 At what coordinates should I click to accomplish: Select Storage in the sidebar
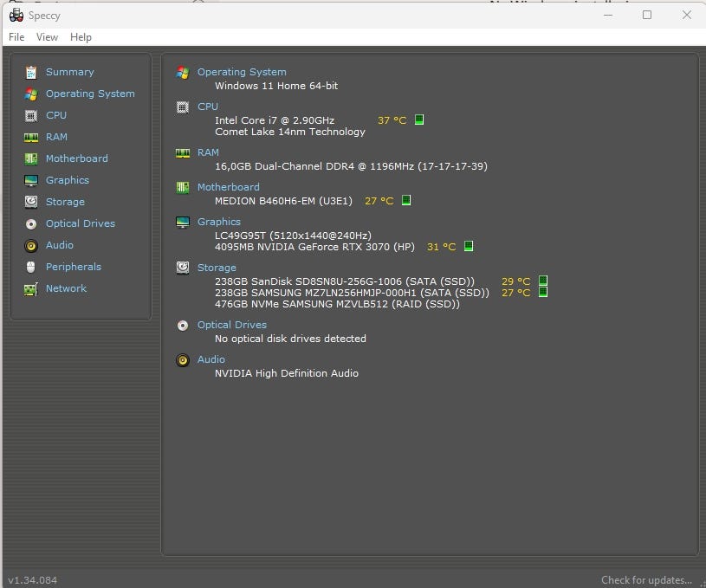point(65,202)
